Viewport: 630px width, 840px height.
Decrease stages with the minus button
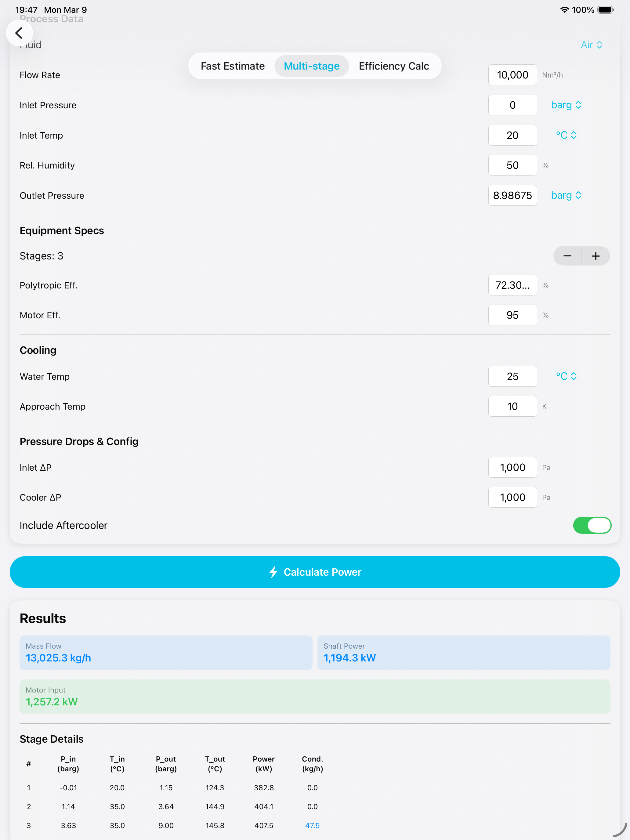[x=567, y=256]
